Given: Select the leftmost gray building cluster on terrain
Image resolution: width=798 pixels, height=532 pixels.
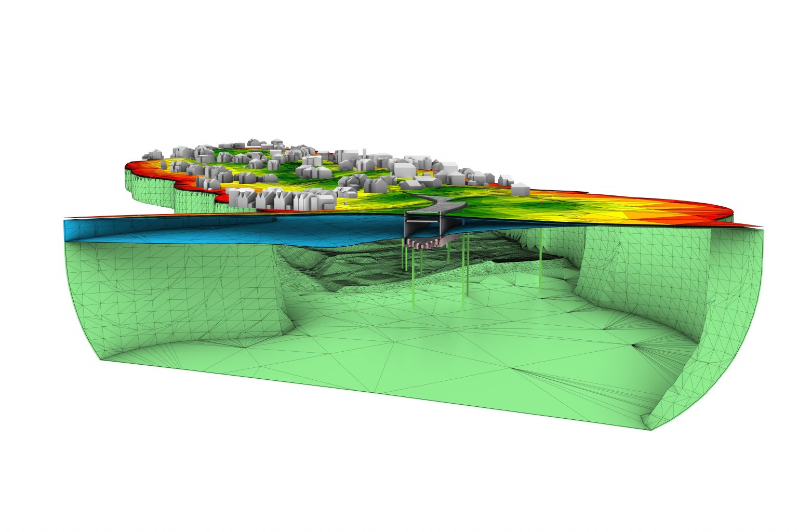Looking at the screenshot, I should pyautogui.click(x=154, y=154).
